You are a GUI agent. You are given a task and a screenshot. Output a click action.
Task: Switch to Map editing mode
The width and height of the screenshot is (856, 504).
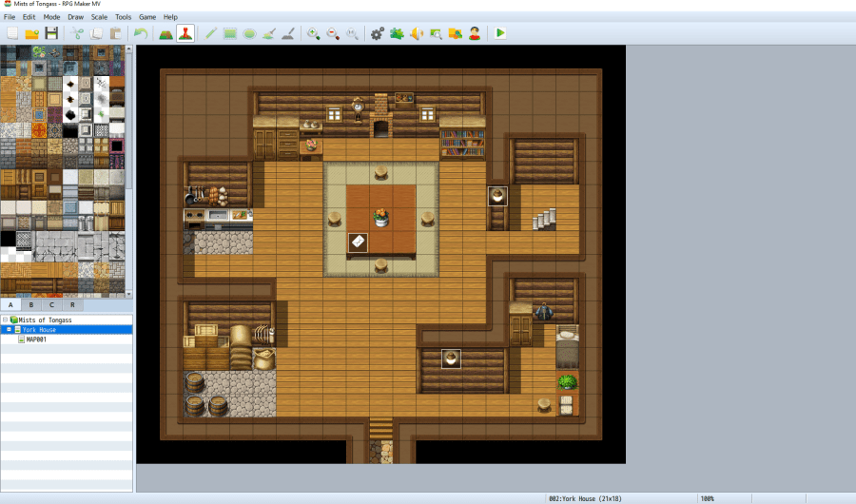(x=165, y=33)
